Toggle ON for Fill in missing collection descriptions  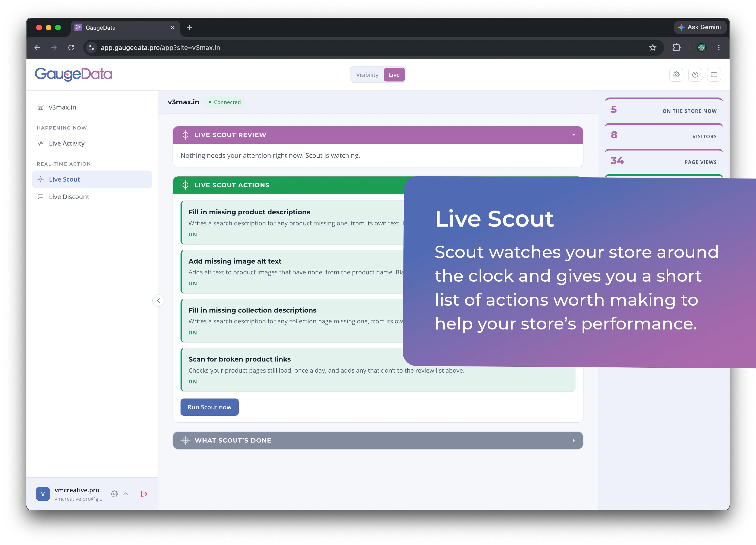coord(193,333)
